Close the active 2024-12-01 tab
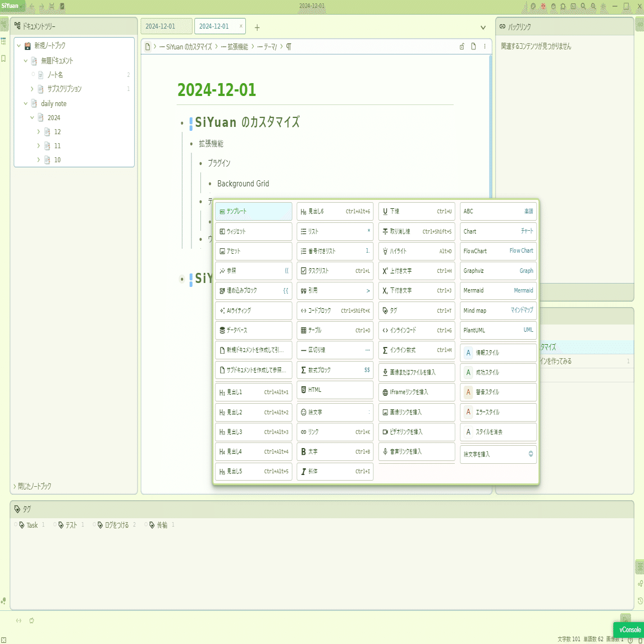 241,26
